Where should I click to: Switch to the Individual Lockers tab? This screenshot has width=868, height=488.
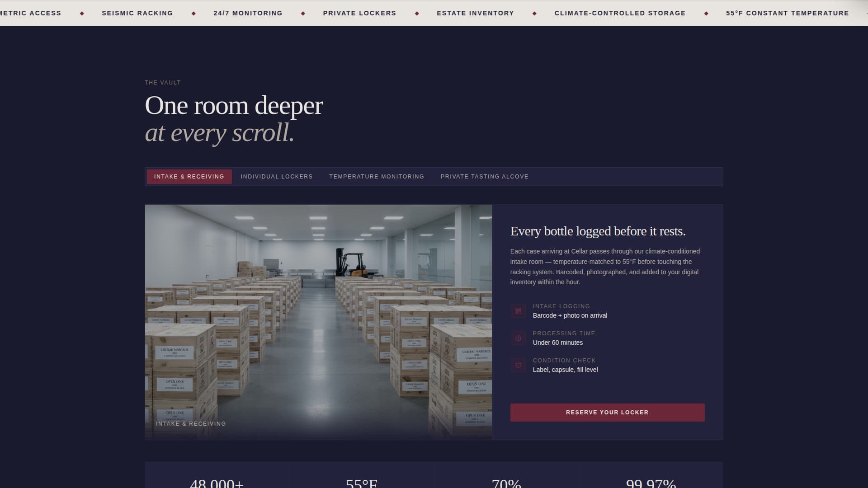[x=276, y=177]
